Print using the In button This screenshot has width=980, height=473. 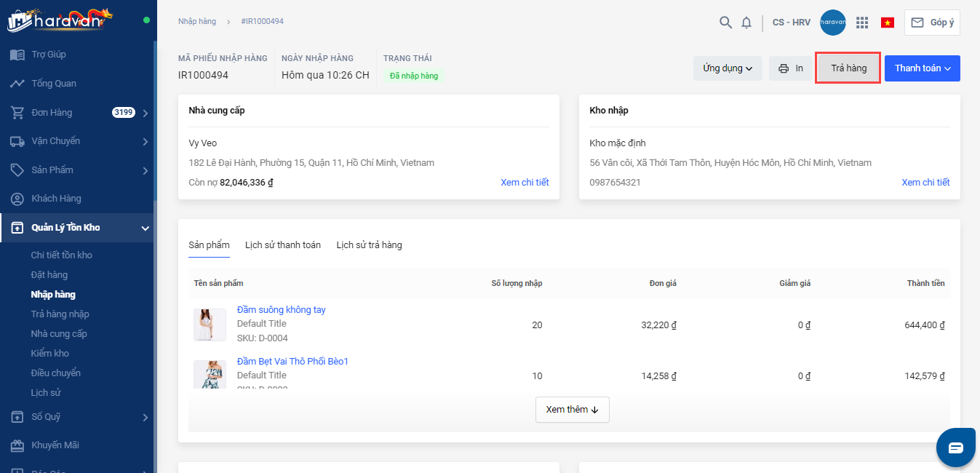(x=790, y=68)
